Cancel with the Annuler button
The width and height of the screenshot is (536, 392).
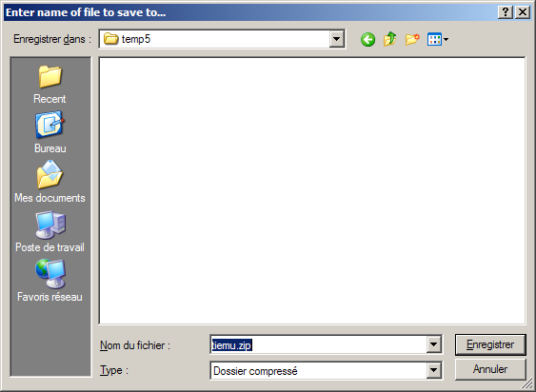(x=490, y=369)
